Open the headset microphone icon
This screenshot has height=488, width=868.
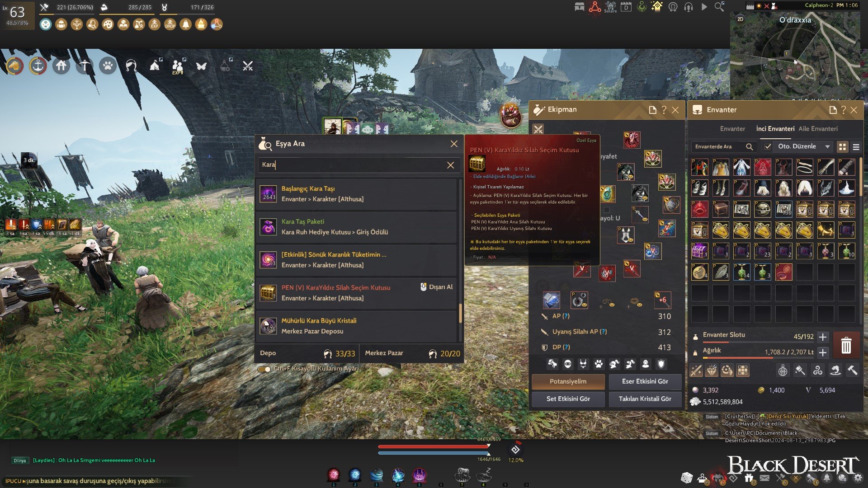[688, 7]
